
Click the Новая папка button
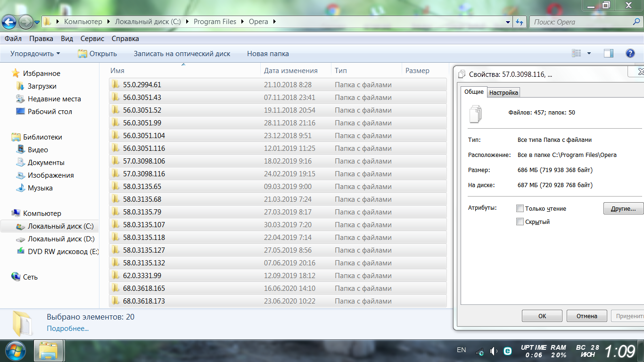tap(268, 54)
